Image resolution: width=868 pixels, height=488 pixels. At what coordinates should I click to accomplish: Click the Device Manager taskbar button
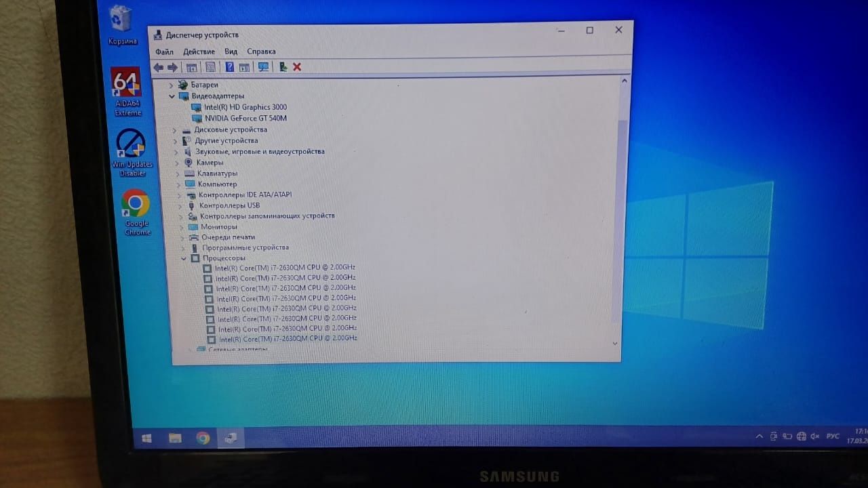tap(231, 439)
